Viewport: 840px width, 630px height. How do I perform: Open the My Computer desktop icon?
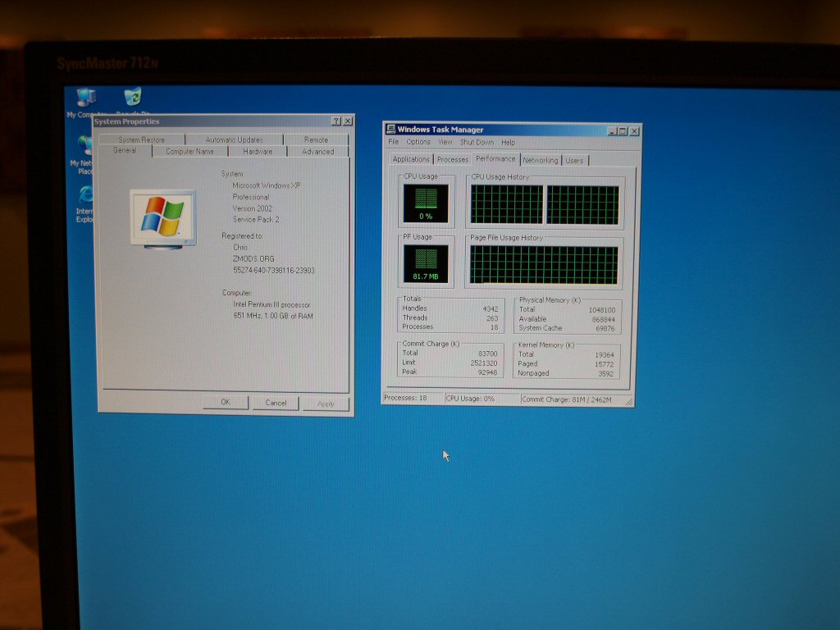(85, 102)
